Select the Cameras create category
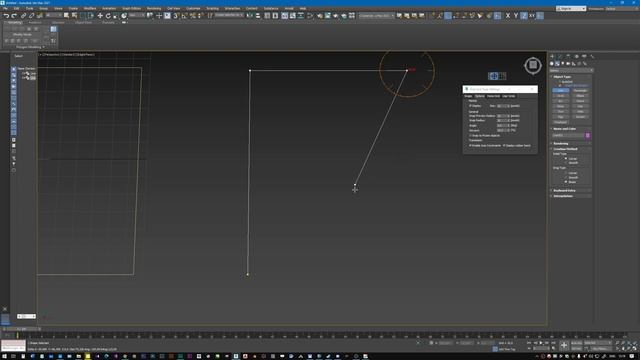 click(568, 64)
